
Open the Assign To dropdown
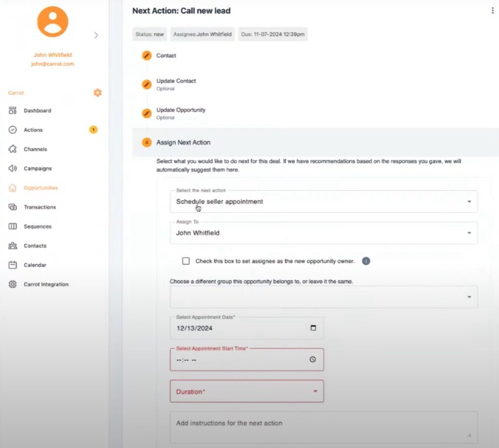pos(324,233)
